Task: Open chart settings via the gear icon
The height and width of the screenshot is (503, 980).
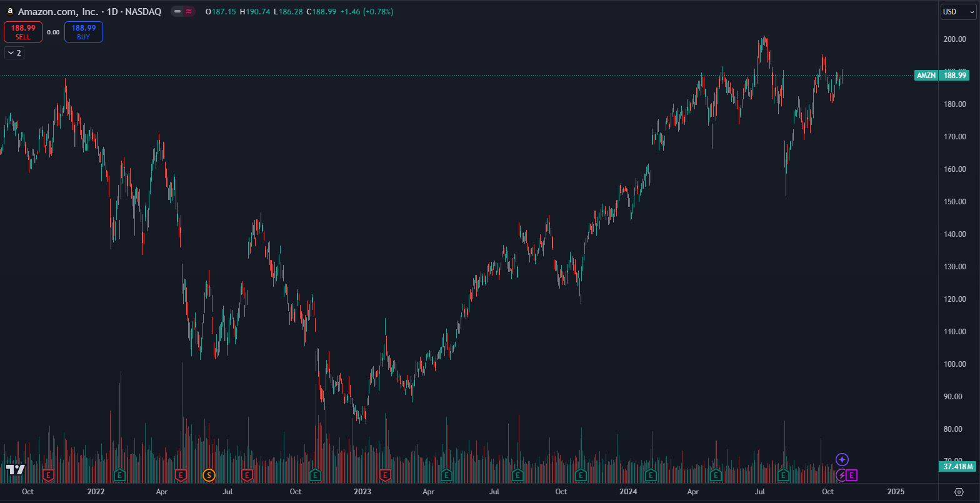Action: coord(959,492)
